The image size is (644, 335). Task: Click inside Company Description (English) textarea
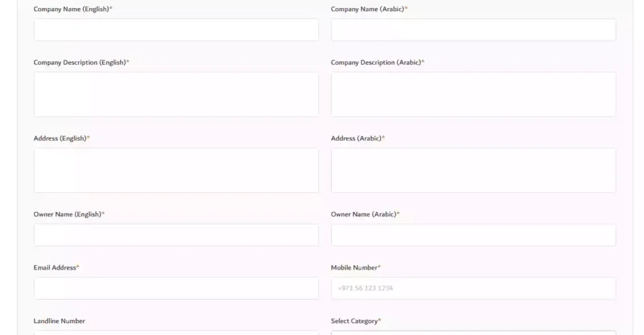pyautogui.click(x=176, y=94)
